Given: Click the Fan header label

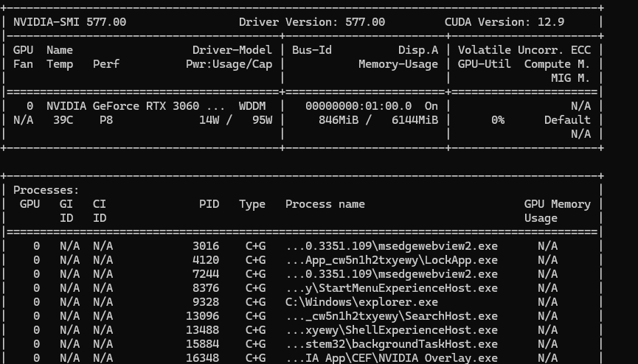Looking at the screenshot, I should click(x=23, y=64).
